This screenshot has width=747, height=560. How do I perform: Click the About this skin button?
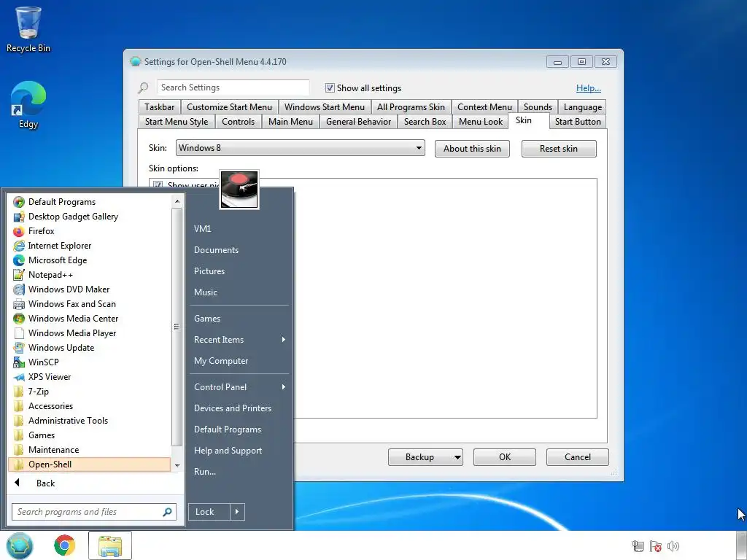point(472,149)
